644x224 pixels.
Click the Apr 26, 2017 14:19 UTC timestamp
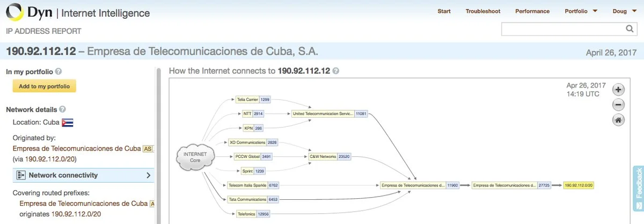(x=586, y=90)
